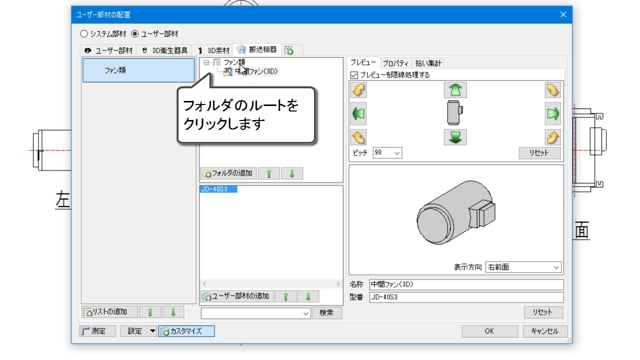Rotate preview lower-left with the orange arrow
This screenshot has height=360, width=640.
pyautogui.click(x=358, y=138)
